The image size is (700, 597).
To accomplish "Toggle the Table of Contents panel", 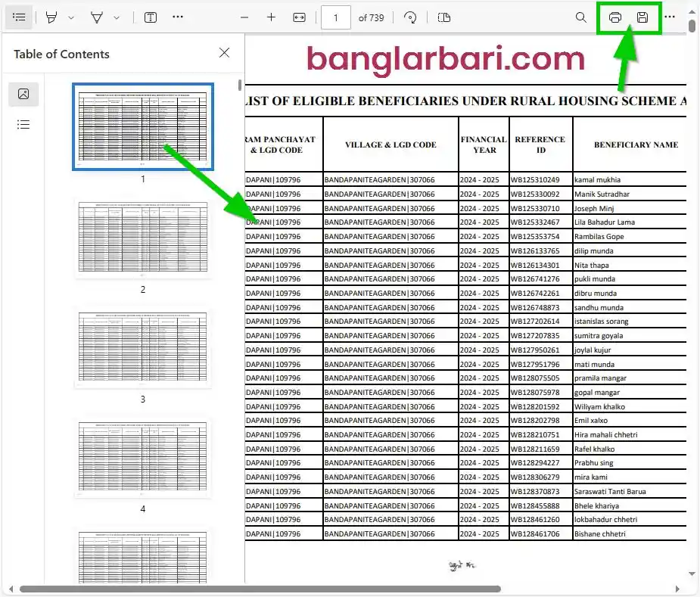I will (19, 17).
